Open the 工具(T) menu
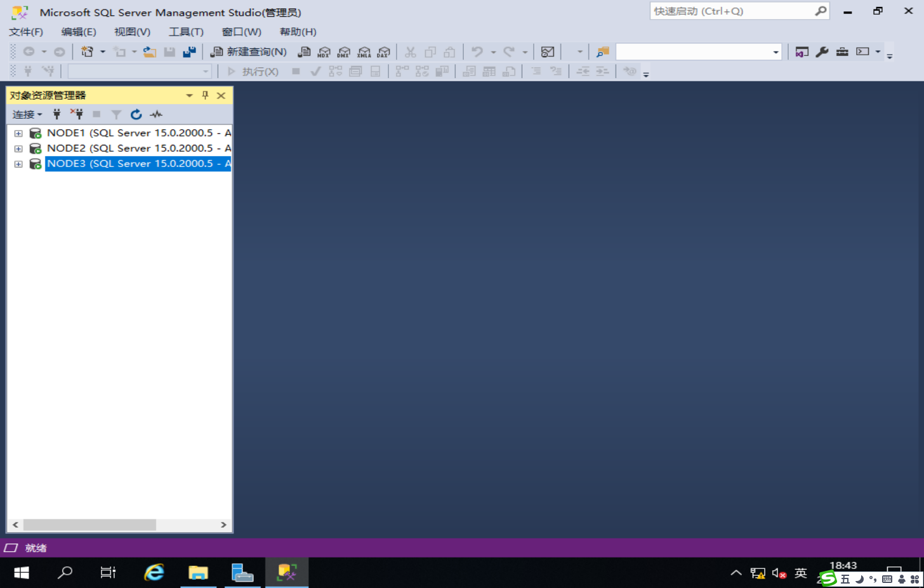 point(186,32)
